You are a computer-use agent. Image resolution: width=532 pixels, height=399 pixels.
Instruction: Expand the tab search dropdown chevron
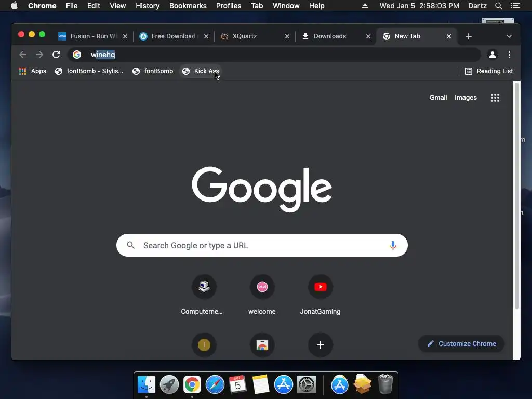(509, 36)
